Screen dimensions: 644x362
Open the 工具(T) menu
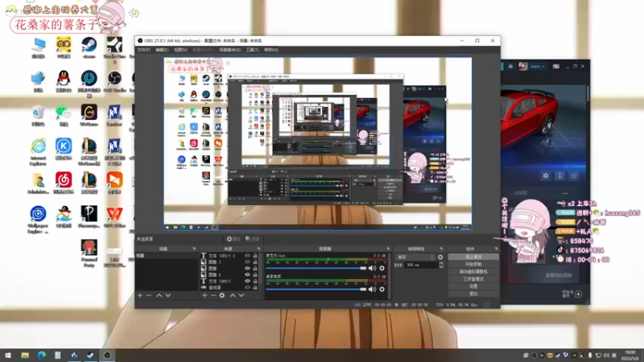252,50
